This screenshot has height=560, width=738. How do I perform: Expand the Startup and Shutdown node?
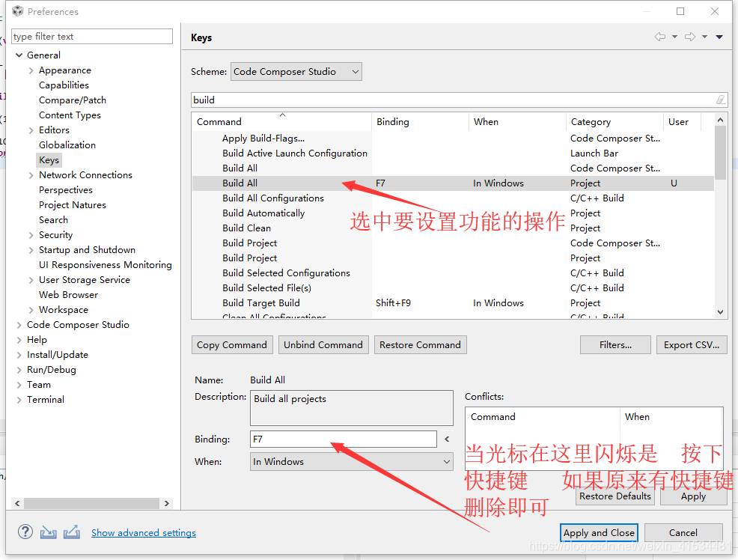(31, 250)
